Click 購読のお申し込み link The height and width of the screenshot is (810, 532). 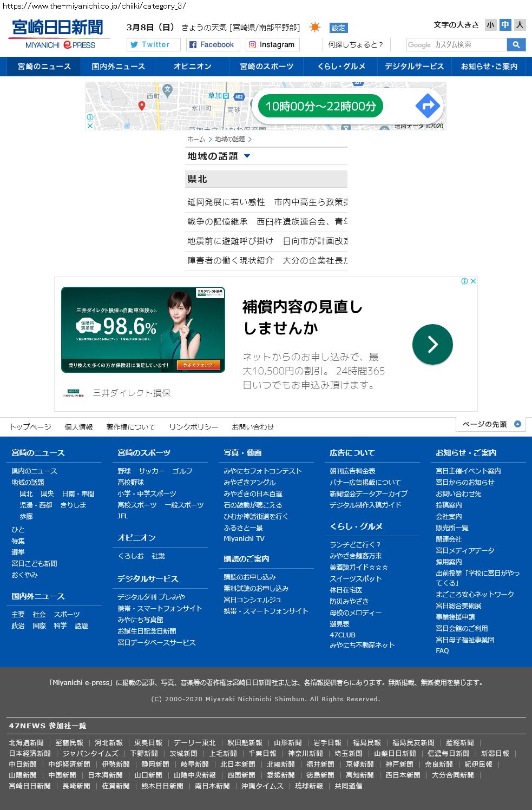click(249, 577)
